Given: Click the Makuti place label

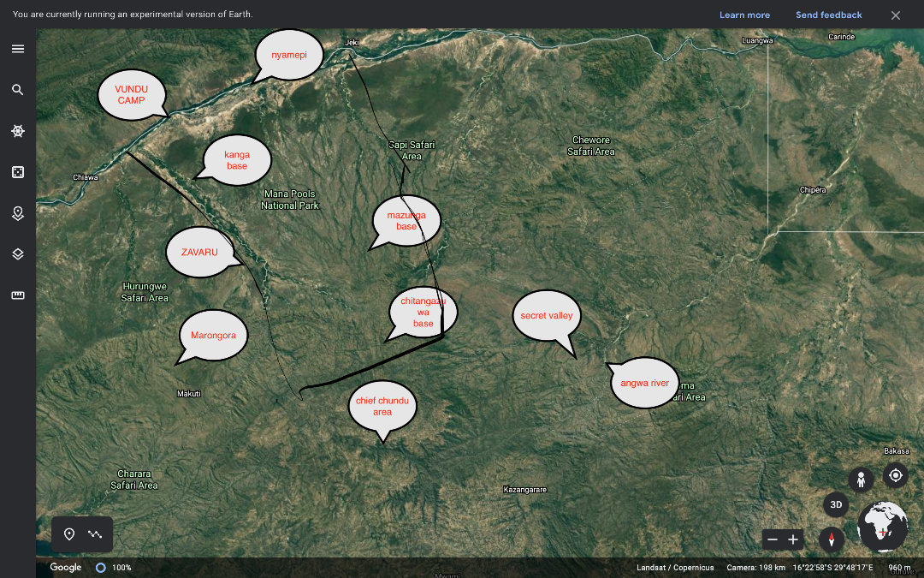Looking at the screenshot, I should (x=189, y=393).
